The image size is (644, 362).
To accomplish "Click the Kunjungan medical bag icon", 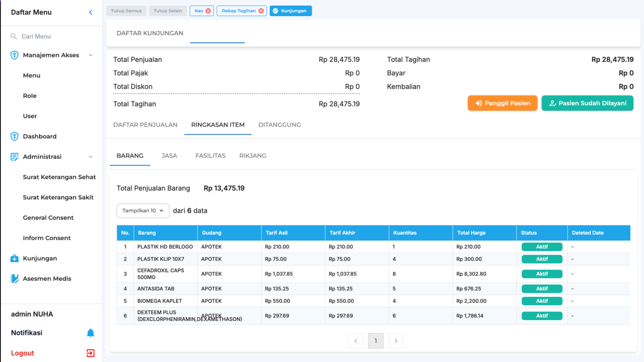I will [14, 258].
